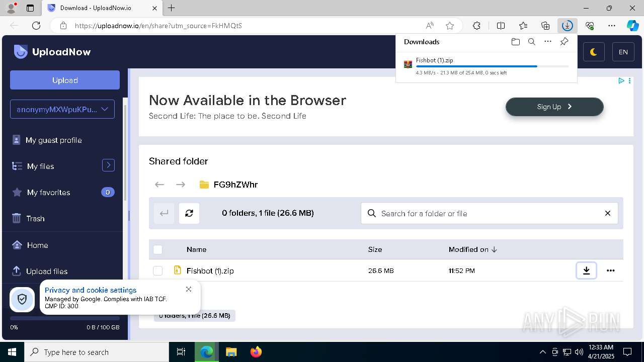This screenshot has height=362, width=644.
Task: Open Edge Settings and more menu
Action: click(x=612, y=26)
